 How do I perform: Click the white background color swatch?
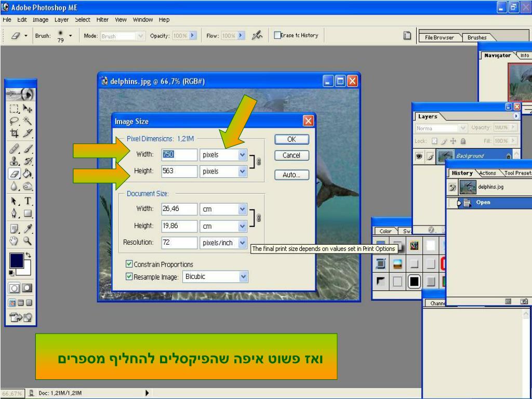pos(26,270)
